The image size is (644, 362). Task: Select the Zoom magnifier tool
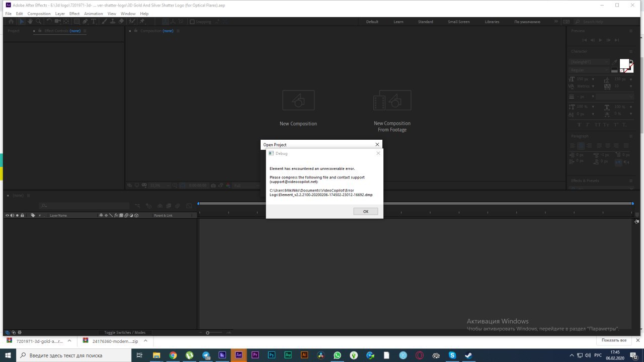39,22
